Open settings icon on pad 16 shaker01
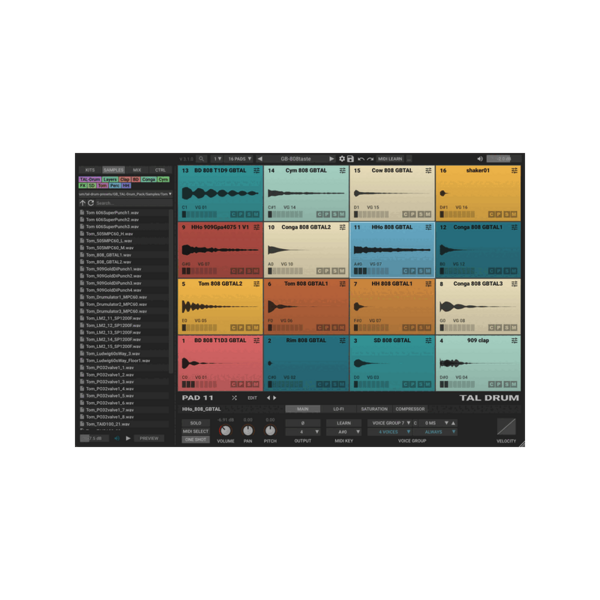 coord(514,171)
